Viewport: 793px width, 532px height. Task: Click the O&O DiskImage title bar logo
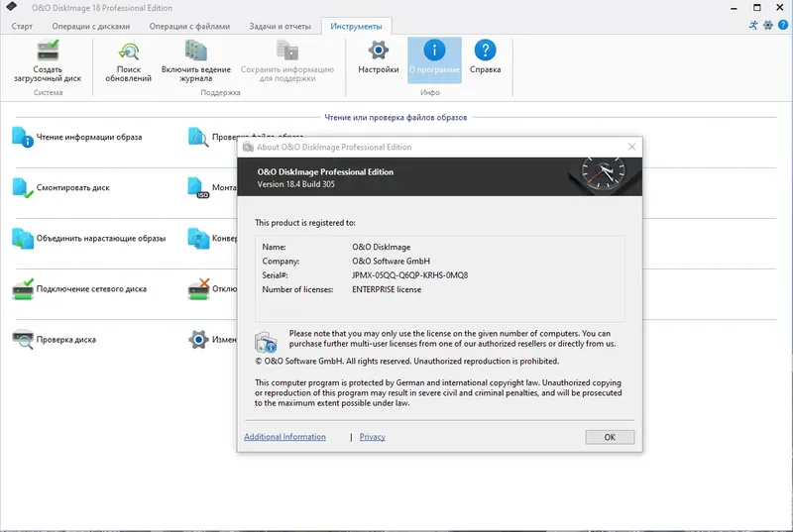tap(11, 7)
